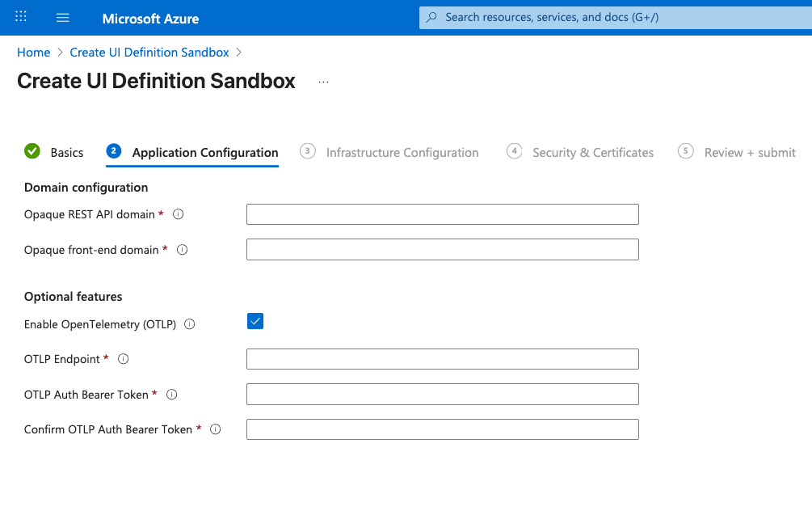Click the step 3 number badge
Image resolution: width=812 pixels, height=507 pixels.
tap(308, 151)
